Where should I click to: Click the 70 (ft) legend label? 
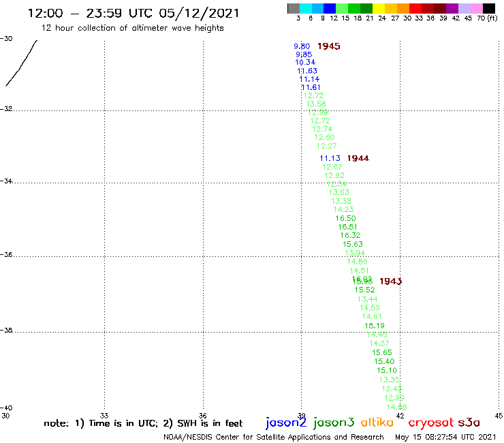(487, 18)
